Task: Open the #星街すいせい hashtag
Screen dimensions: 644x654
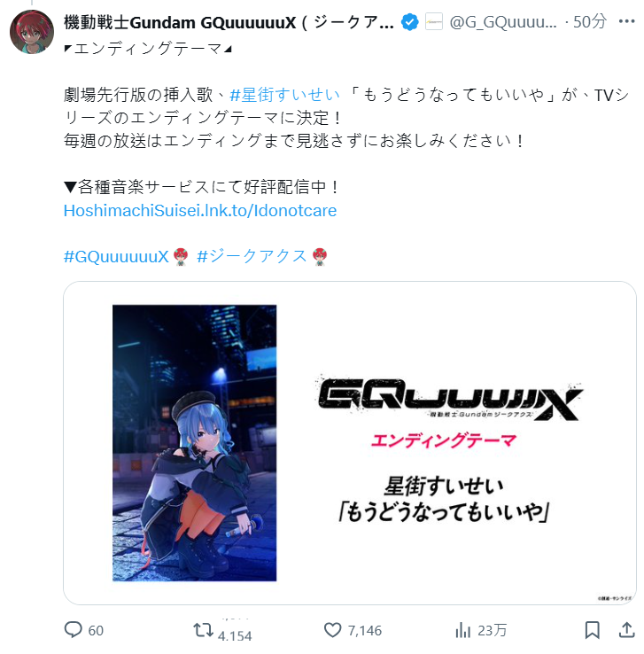Action: coord(284,95)
